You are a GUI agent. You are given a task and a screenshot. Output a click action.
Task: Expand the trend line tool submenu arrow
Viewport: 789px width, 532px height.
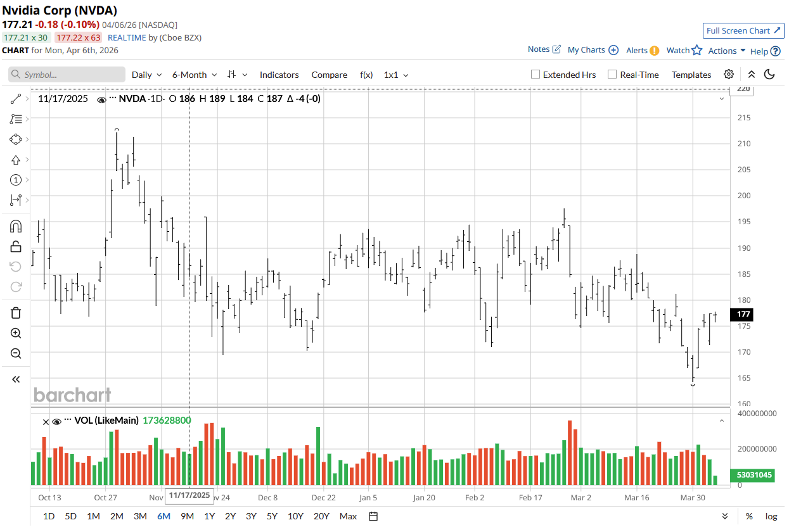tap(27, 99)
